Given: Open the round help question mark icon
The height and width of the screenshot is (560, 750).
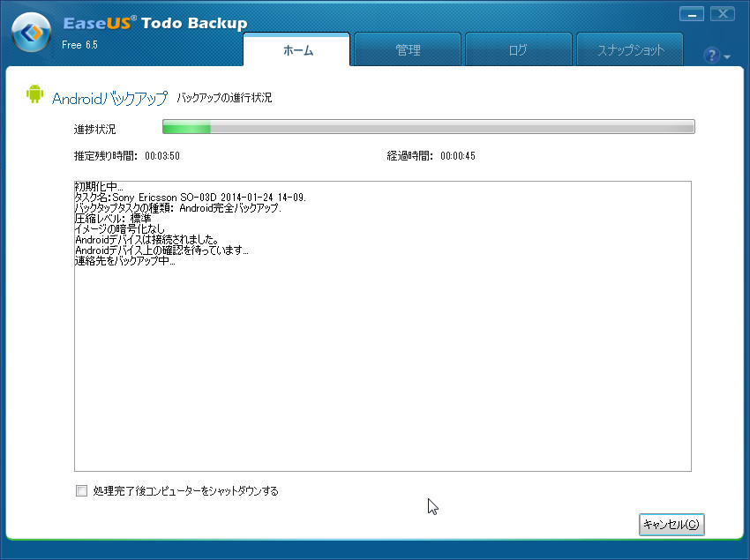Looking at the screenshot, I should pos(711,55).
